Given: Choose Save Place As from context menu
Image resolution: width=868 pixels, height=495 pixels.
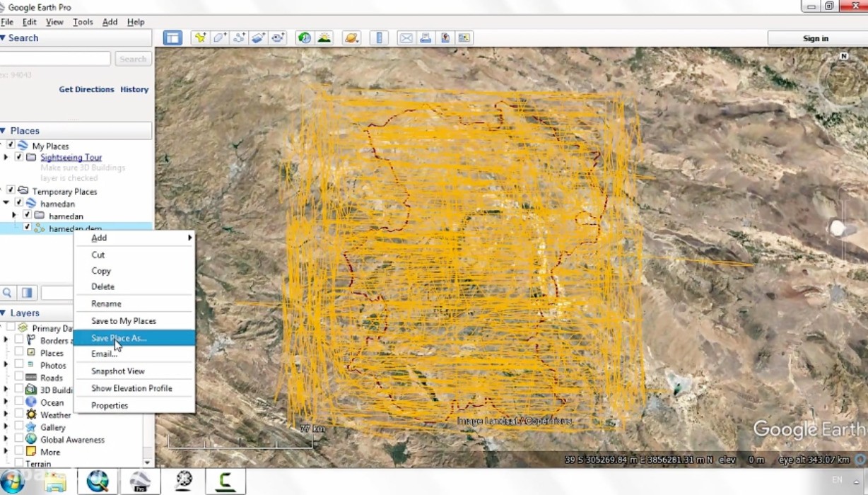Looking at the screenshot, I should 119,338.
